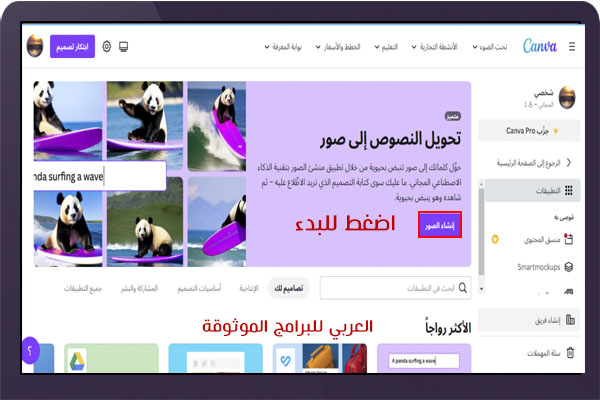Open منسق المحتوى content planner icon
This screenshot has height=400, width=600.
click(569, 239)
